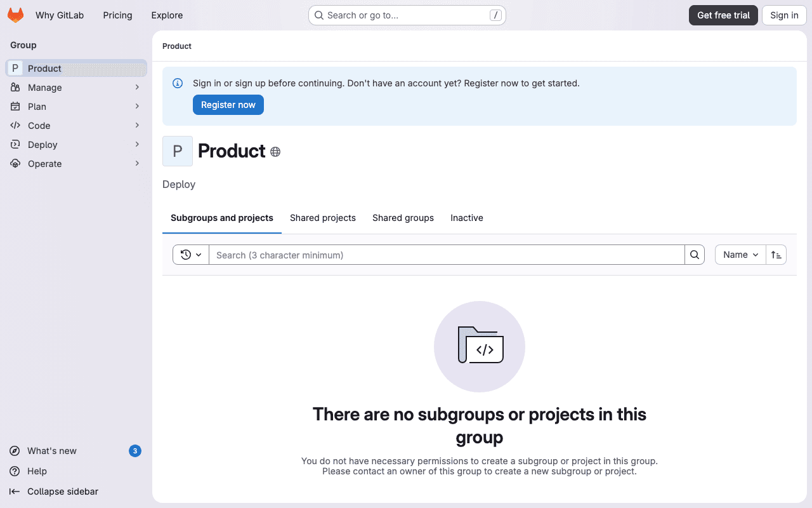
Task: Select the Plan calendar icon
Action: pos(15,106)
